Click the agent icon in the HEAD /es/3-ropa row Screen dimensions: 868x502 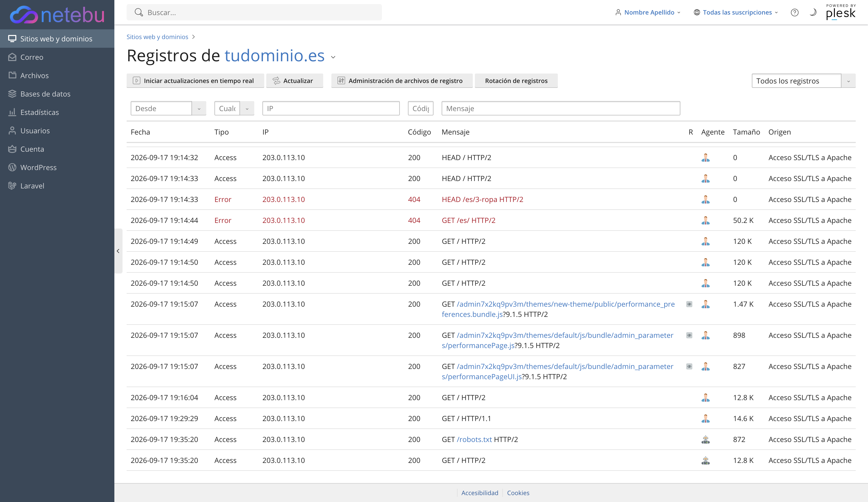705,199
